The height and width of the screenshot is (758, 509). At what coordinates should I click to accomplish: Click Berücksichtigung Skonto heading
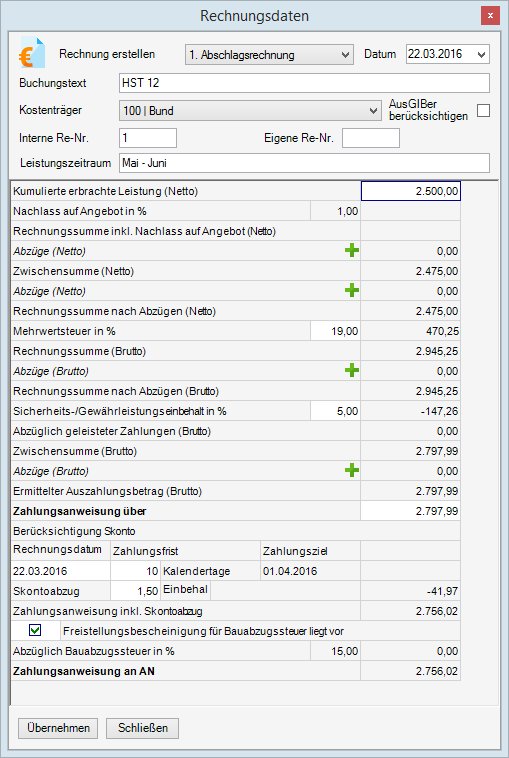74,531
